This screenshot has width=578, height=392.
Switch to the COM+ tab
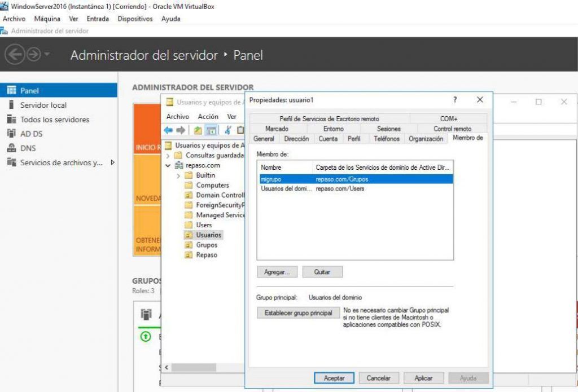click(x=448, y=118)
